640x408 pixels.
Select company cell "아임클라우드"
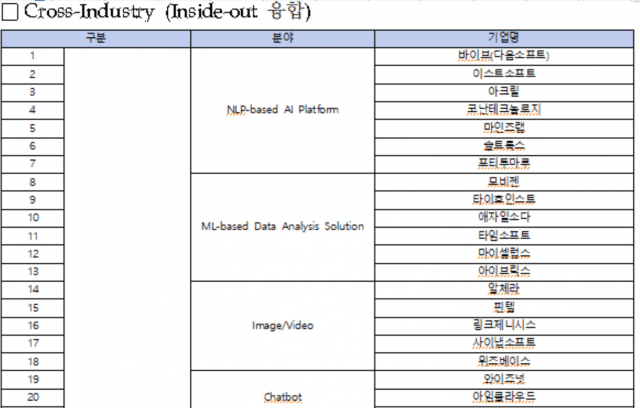pos(504,397)
